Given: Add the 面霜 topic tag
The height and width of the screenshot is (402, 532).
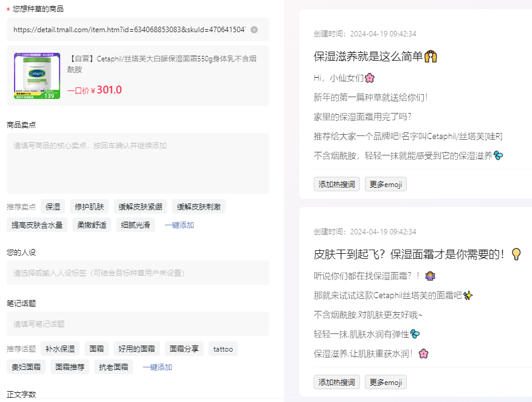Looking at the screenshot, I should 97,349.
